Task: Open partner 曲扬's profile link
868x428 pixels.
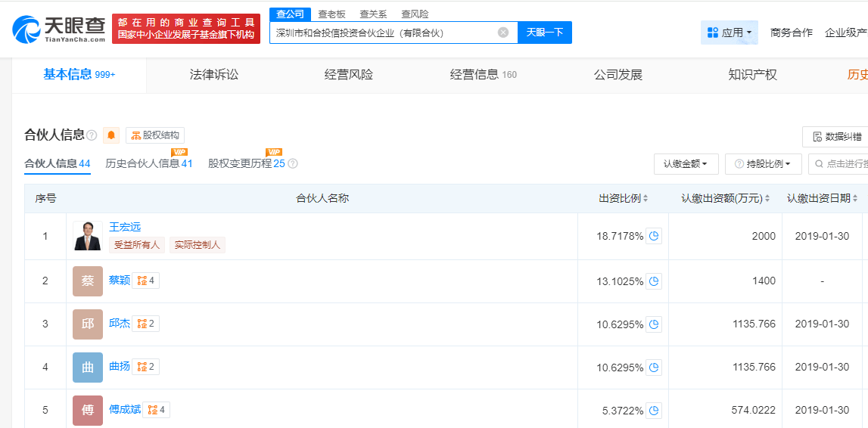Action: pos(120,367)
